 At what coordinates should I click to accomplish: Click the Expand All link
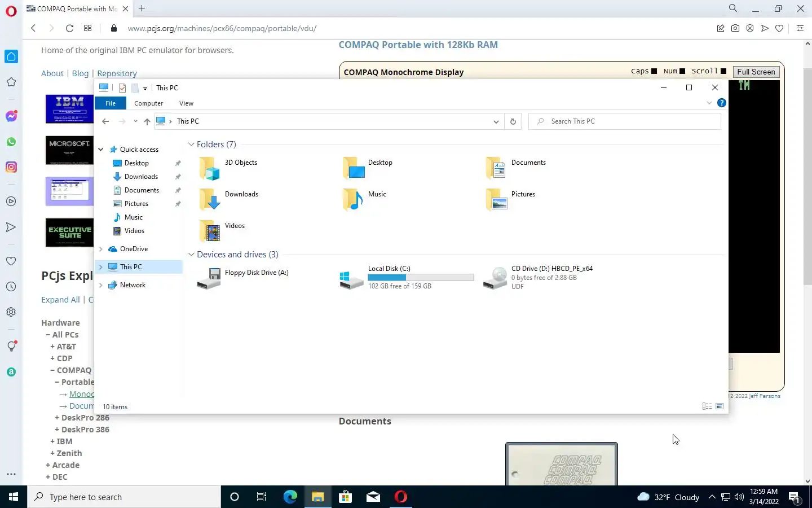(60, 300)
